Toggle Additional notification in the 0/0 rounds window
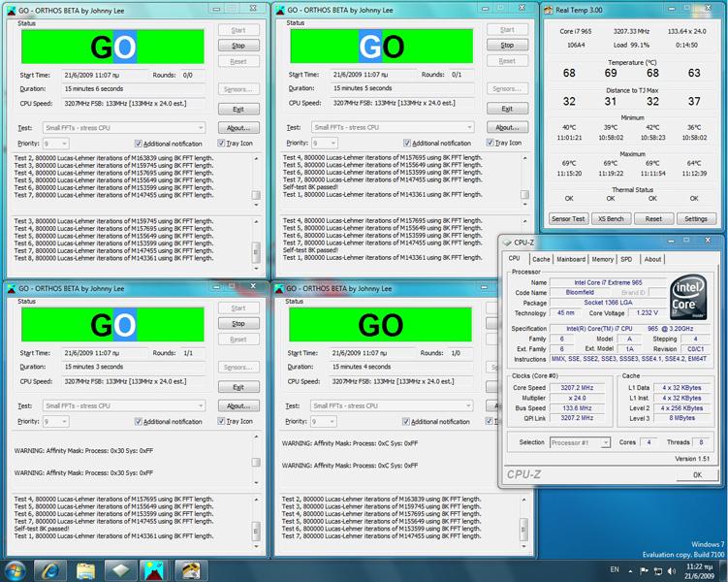Viewport: 728px width, 582px height. click(x=139, y=144)
